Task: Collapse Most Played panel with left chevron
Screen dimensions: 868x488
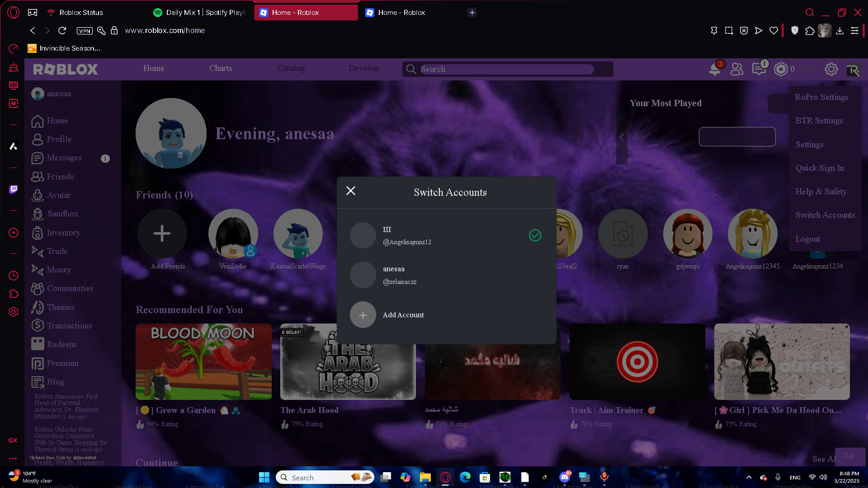Action: tap(622, 137)
